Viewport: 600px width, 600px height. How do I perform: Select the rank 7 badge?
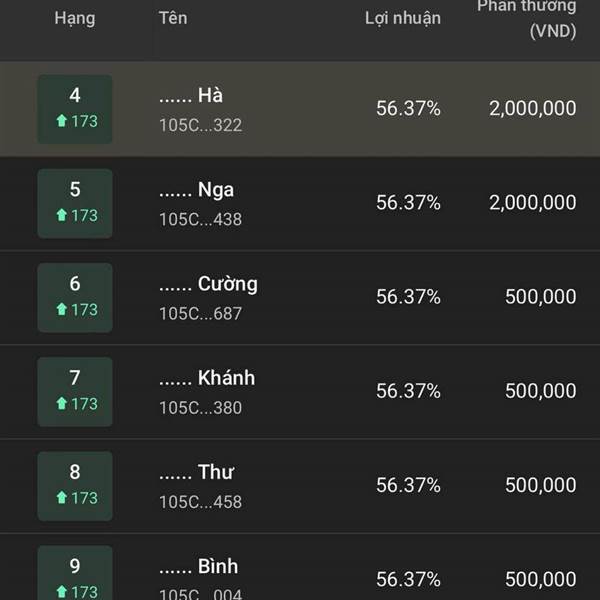75,392
